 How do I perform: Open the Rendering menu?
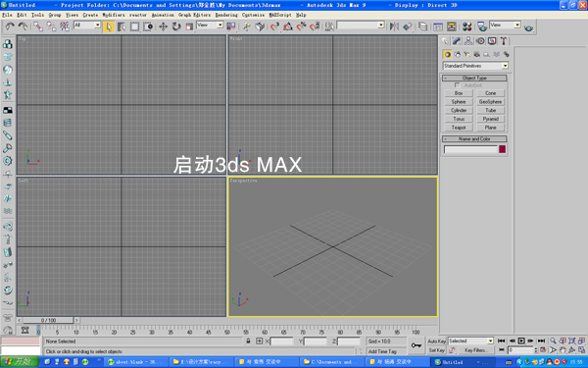tap(226, 15)
